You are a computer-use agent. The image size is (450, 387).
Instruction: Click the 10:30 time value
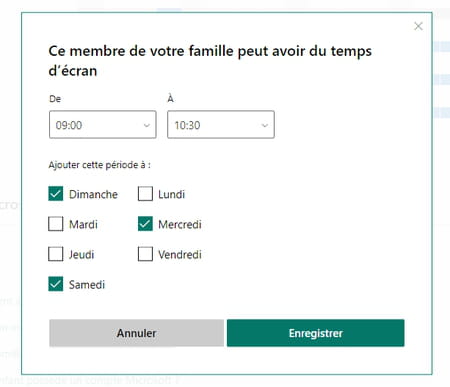[x=187, y=125]
